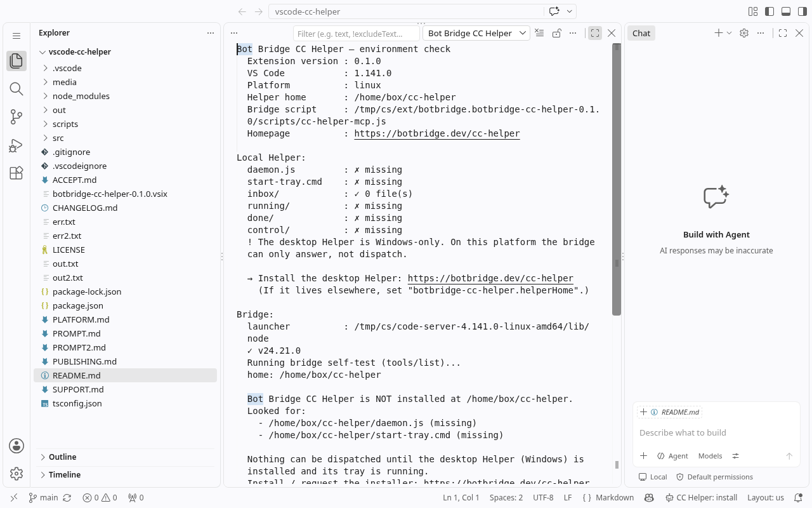Image resolution: width=812 pixels, height=508 pixels.
Task: Toggle the bottom panel visibility
Action: pyautogui.click(x=785, y=11)
